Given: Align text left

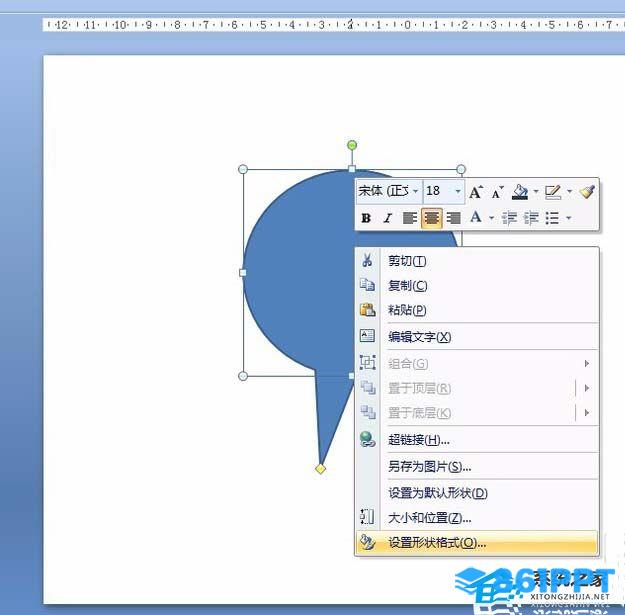Looking at the screenshot, I should (410, 218).
